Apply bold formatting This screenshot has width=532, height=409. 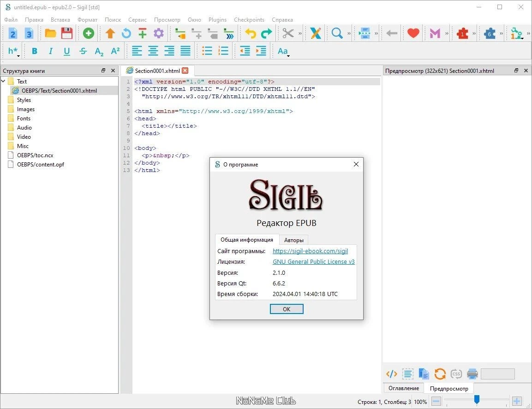coord(34,51)
